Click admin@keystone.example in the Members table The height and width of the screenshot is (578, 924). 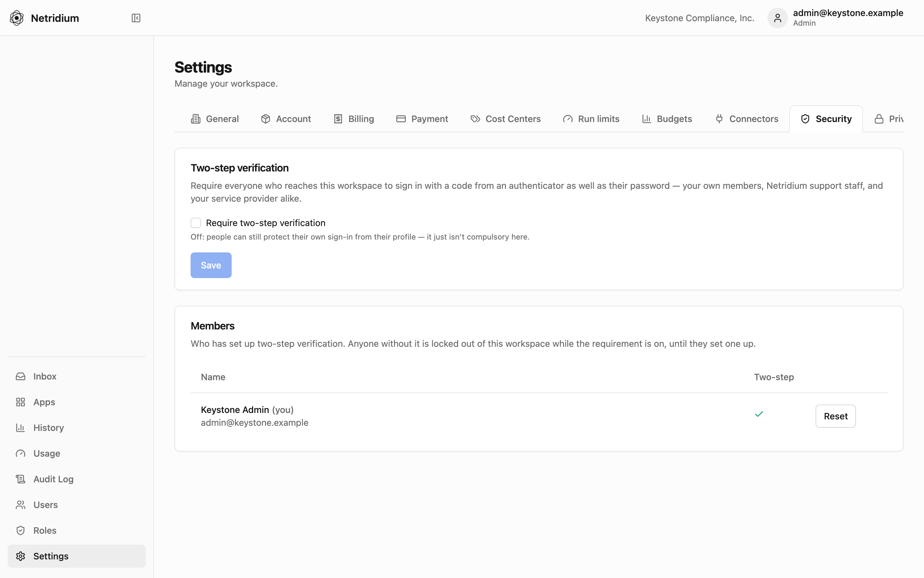point(255,423)
